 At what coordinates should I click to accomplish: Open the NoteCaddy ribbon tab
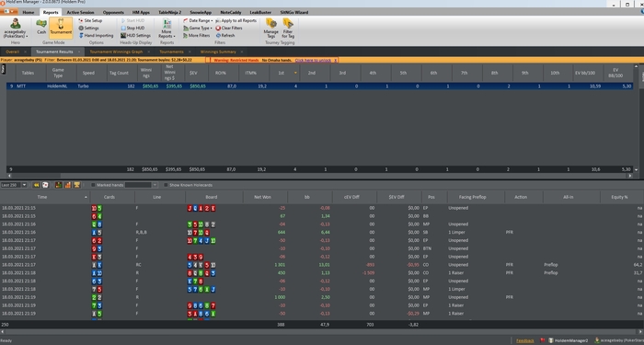230,12
